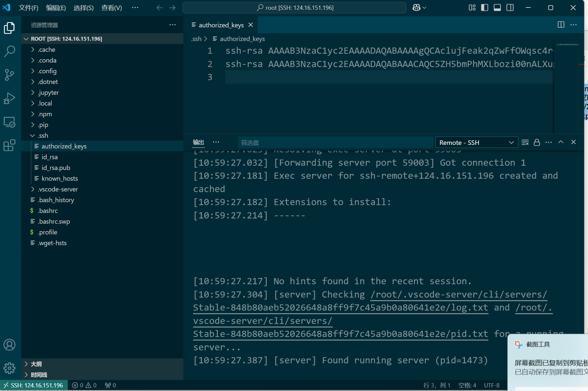The height and width of the screenshot is (391, 588).
Task: Open output panel more actions ellipsis
Action: click(549, 142)
